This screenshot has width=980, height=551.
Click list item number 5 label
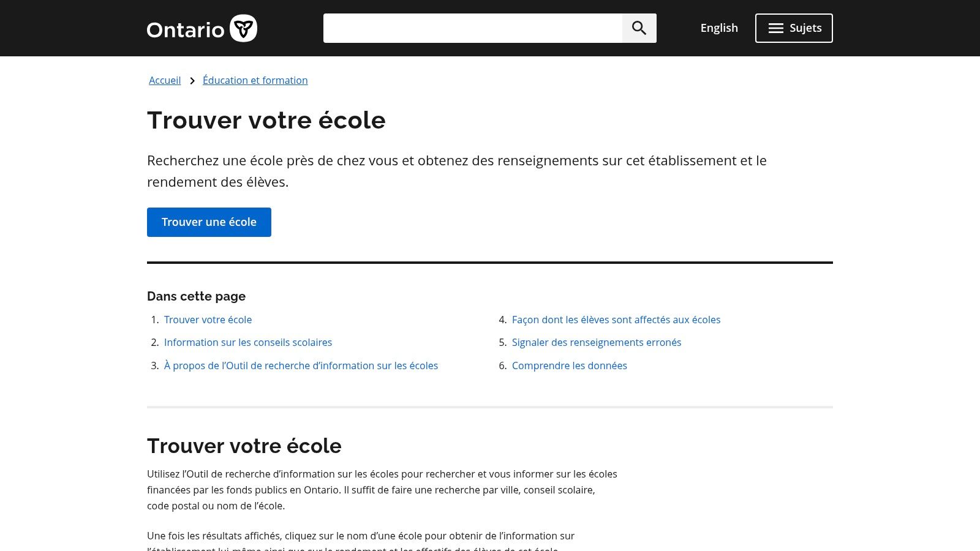click(x=503, y=342)
